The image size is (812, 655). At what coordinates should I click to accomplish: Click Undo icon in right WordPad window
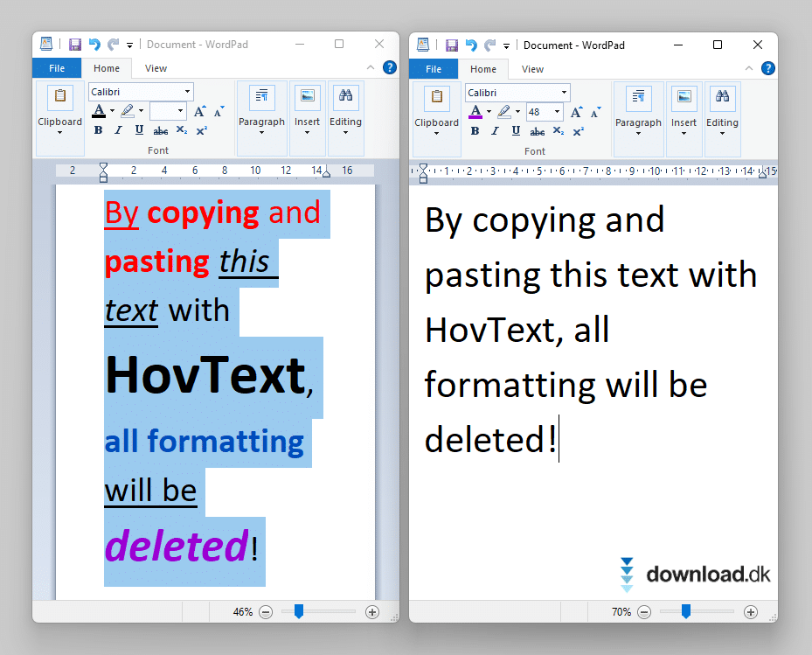[x=471, y=45]
